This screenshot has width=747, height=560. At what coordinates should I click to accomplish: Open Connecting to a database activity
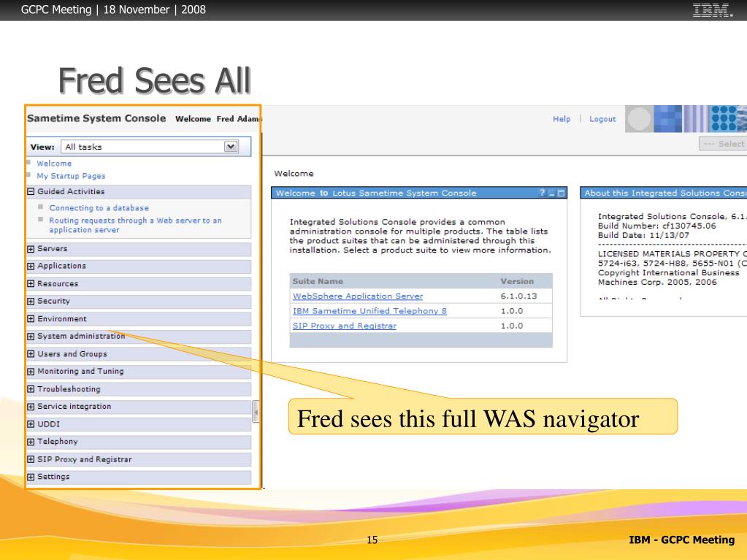pyautogui.click(x=99, y=208)
